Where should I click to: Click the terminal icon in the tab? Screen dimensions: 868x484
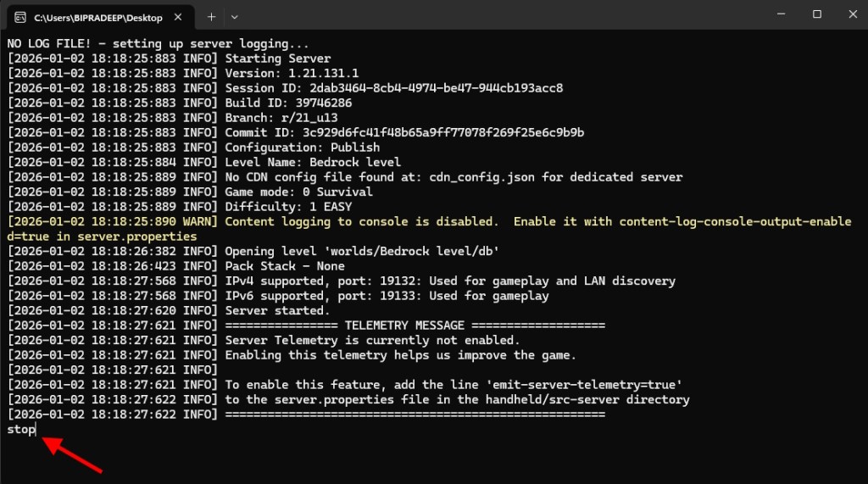tap(20, 17)
